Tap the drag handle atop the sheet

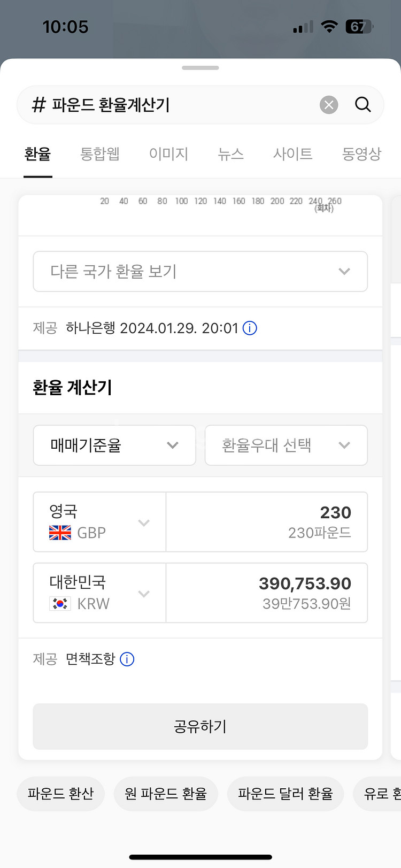200,68
